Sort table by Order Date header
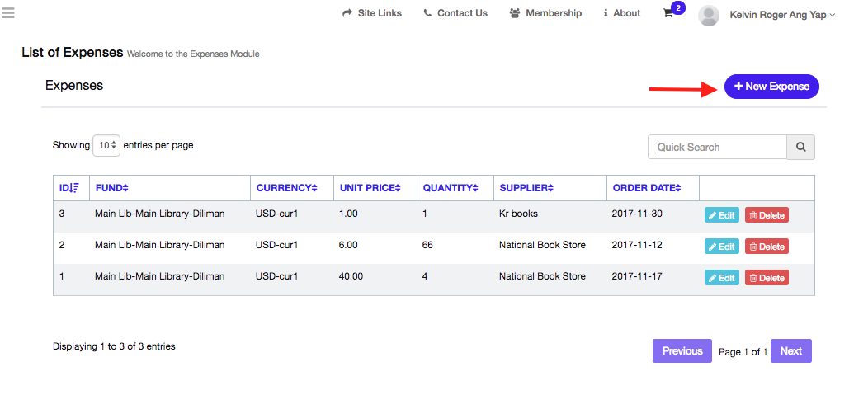Viewport: 868px width, 395px height. click(646, 188)
